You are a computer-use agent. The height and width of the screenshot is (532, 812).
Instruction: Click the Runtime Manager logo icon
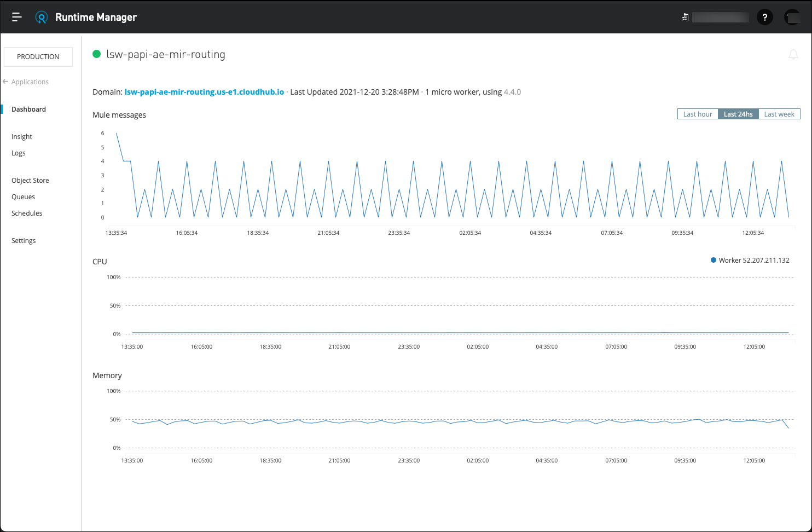pos(42,17)
